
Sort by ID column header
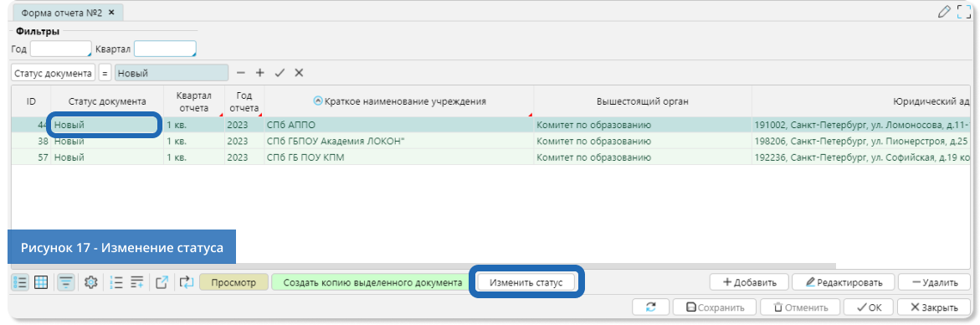click(x=31, y=101)
